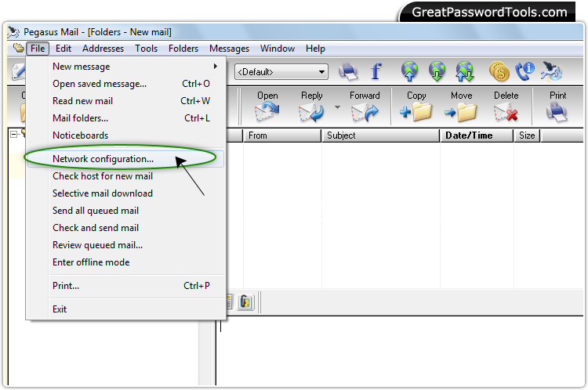Click the new message pen icon

[x=18, y=71]
